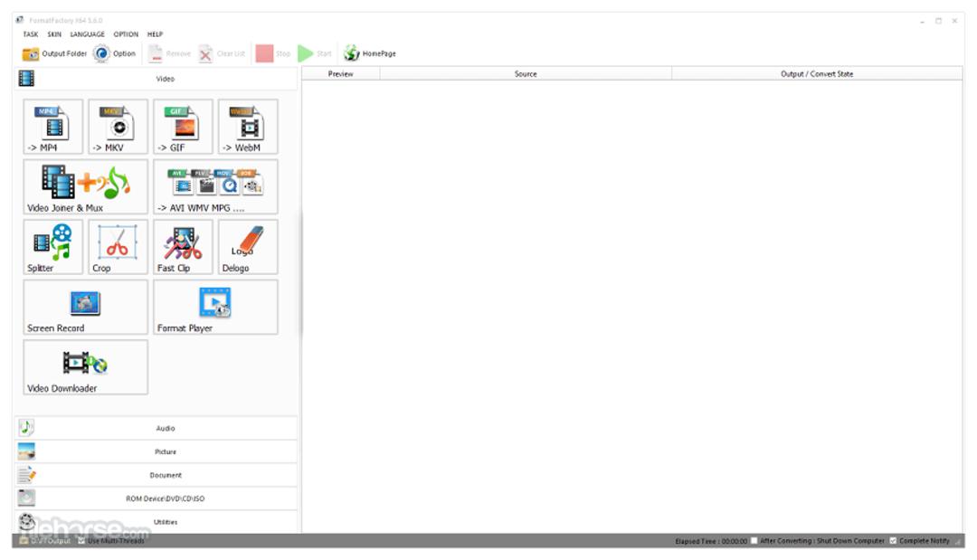Click the FormatFactory title bar icon

point(19,20)
